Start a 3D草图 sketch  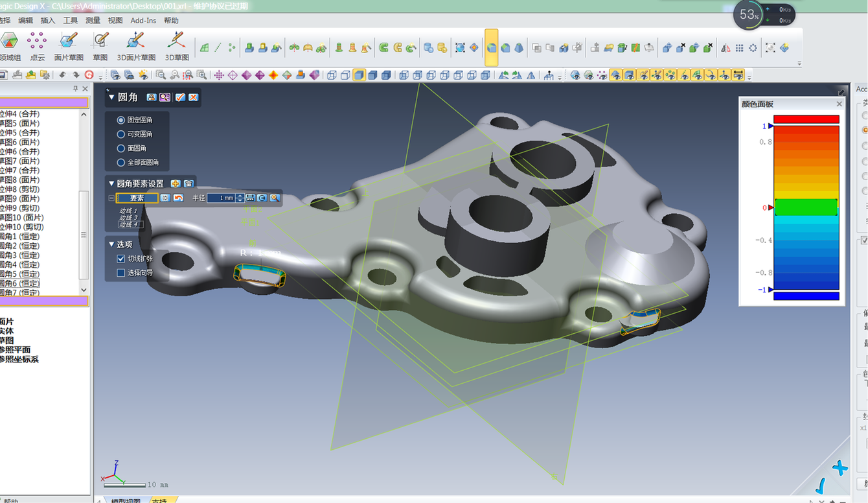[176, 45]
